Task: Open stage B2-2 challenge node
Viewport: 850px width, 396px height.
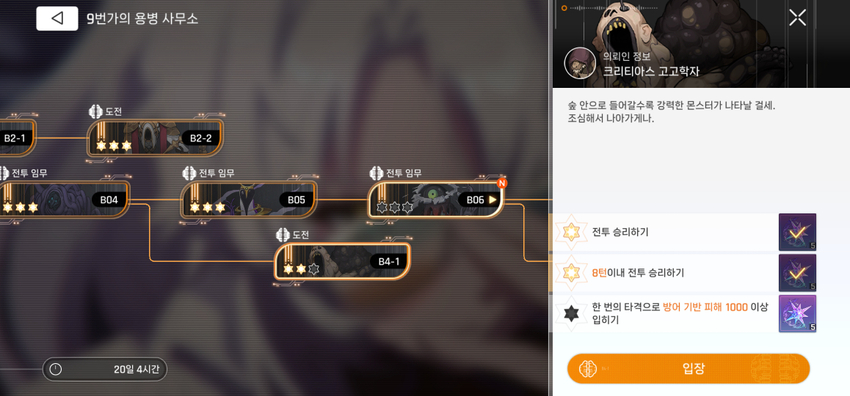Action: (x=154, y=138)
